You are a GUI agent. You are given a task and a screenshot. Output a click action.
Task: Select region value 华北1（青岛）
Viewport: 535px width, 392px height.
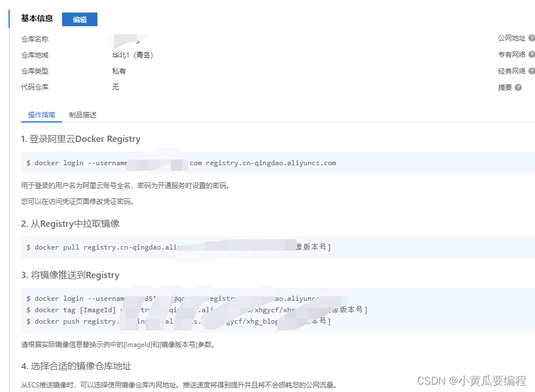tap(133, 55)
